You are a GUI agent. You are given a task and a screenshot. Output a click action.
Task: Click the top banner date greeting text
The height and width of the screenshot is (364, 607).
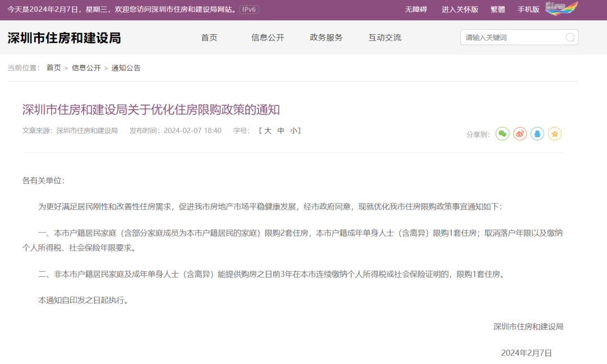[x=122, y=10]
